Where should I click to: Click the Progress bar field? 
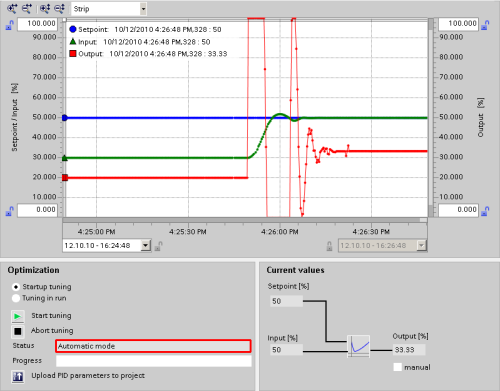154,361
